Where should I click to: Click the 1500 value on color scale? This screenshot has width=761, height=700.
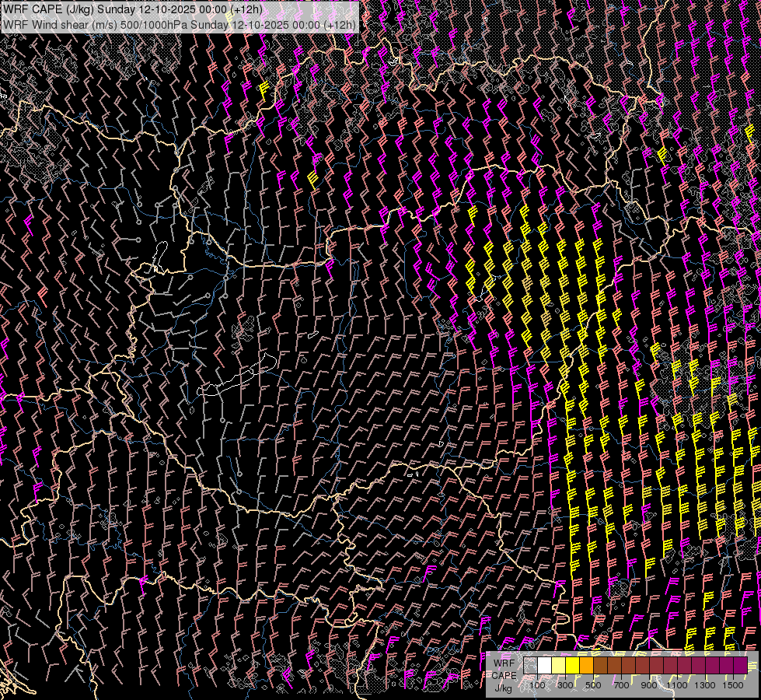point(732,686)
